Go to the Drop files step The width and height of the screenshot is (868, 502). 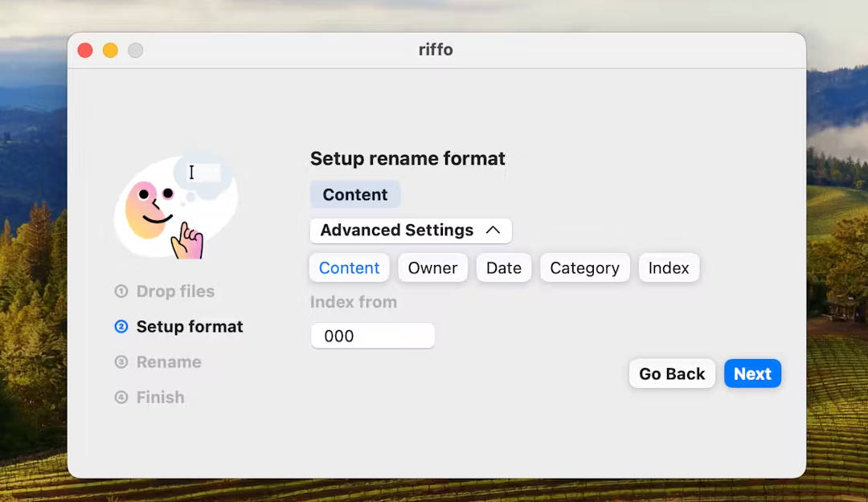(x=174, y=292)
